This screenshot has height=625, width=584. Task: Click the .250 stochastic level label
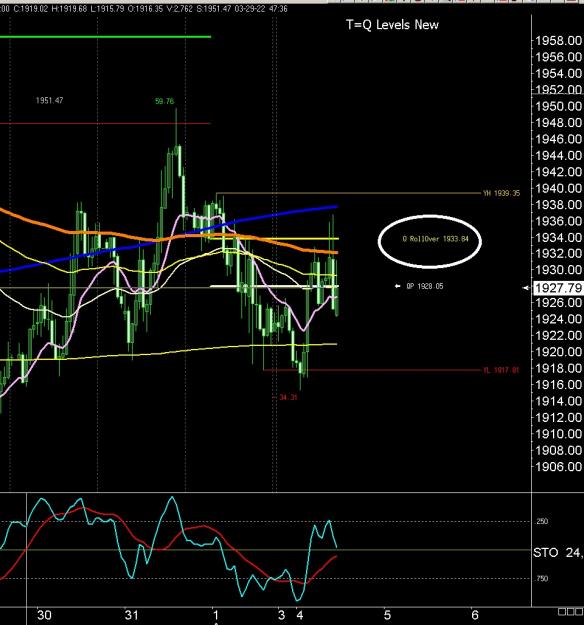(x=541, y=521)
